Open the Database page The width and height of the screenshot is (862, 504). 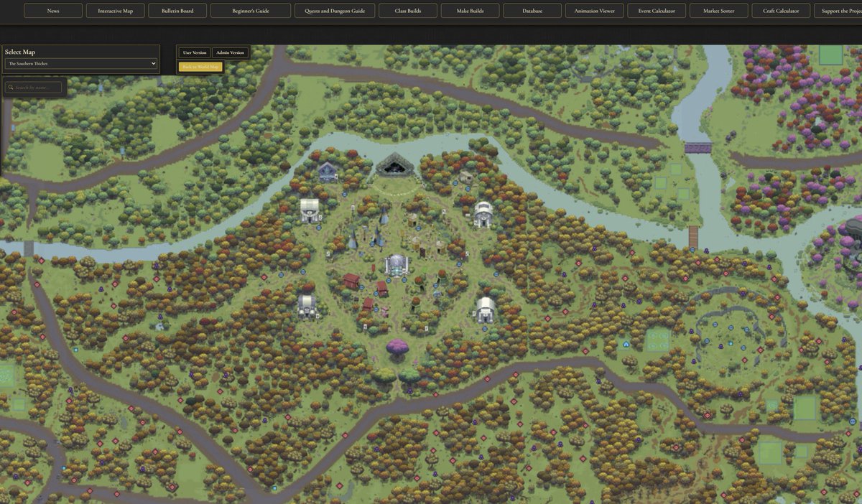[x=532, y=11]
